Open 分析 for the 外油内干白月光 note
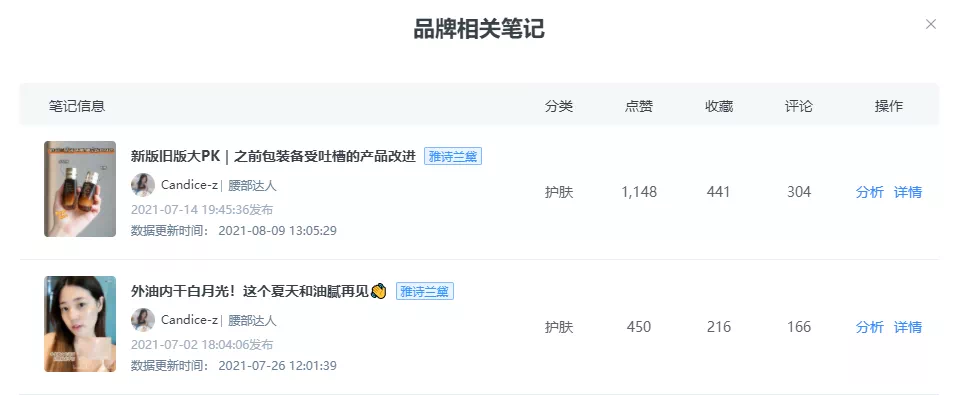The width and height of the screenshot is (953, 395). coord(869,327)
